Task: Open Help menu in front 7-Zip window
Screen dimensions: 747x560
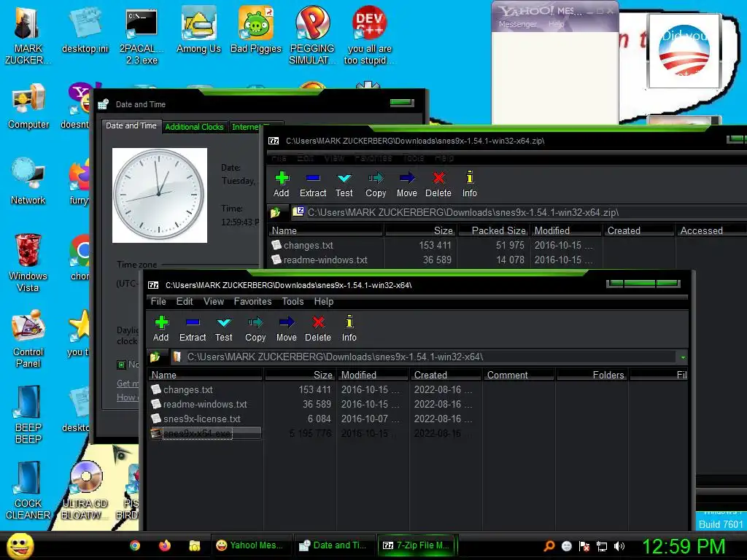Action: [323, 301]
